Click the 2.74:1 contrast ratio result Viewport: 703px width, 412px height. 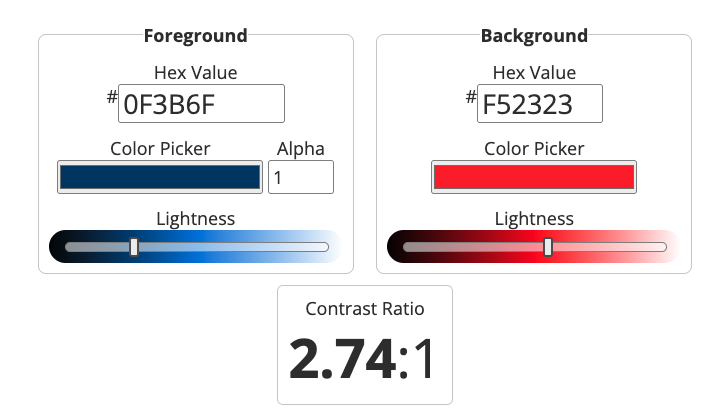point(364,359)
